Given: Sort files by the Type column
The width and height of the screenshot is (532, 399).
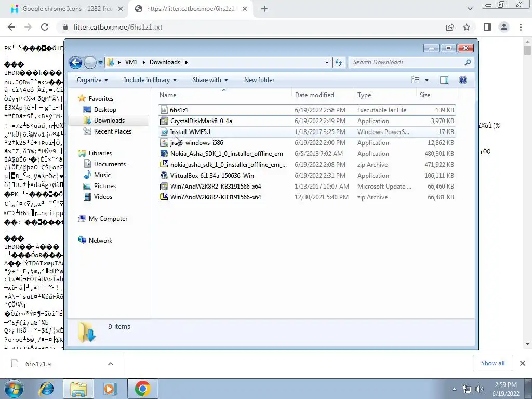Looking at the screenshot, I should (385, 95).
